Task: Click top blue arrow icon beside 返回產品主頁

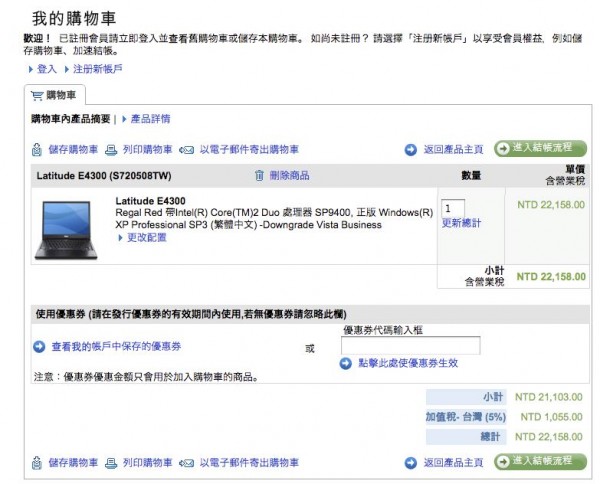Action: [x=411, y=150]
